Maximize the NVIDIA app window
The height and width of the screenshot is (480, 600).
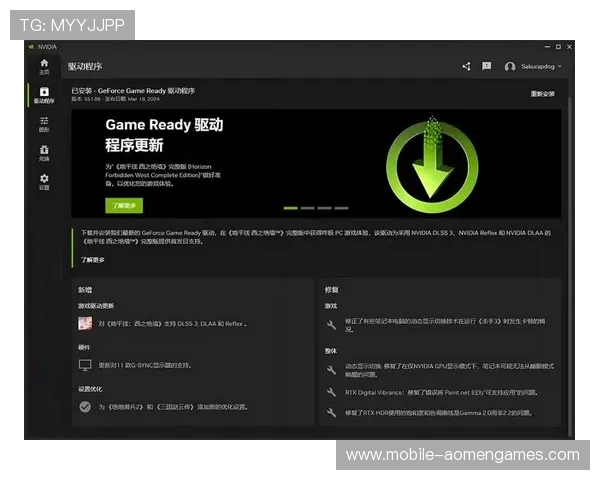(x=558, y=47)
